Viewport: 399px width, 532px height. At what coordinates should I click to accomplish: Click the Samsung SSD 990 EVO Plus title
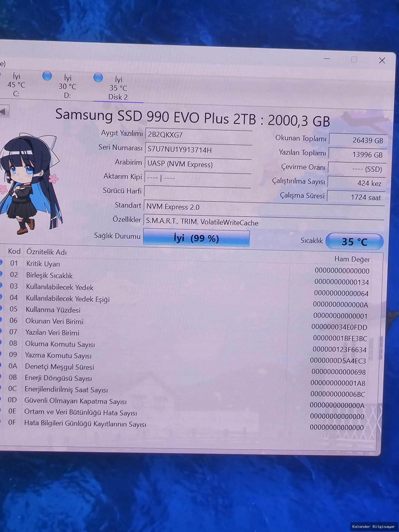tap(193, 118)
